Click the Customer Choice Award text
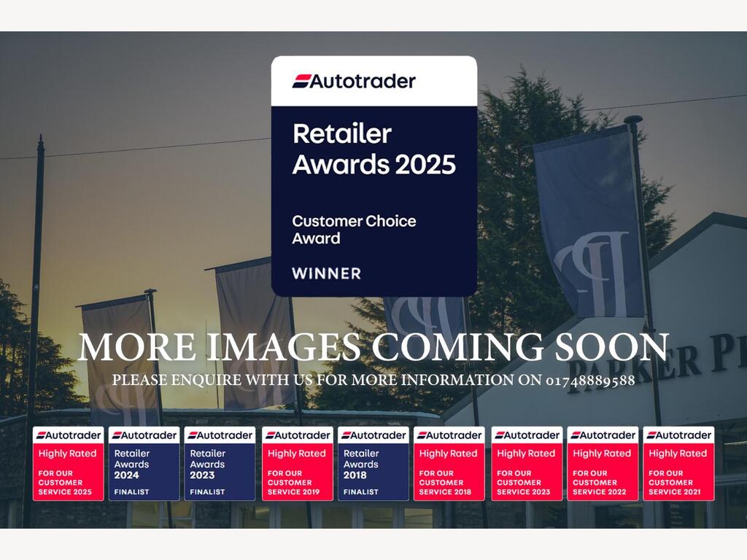This screenshot has width=747, height=560. coord(354,230)
